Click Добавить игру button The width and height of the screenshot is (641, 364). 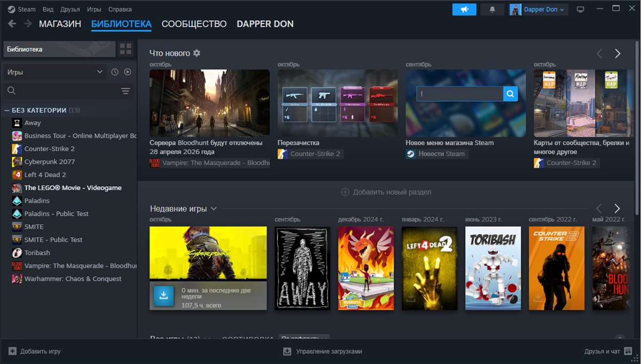[35, 351]
